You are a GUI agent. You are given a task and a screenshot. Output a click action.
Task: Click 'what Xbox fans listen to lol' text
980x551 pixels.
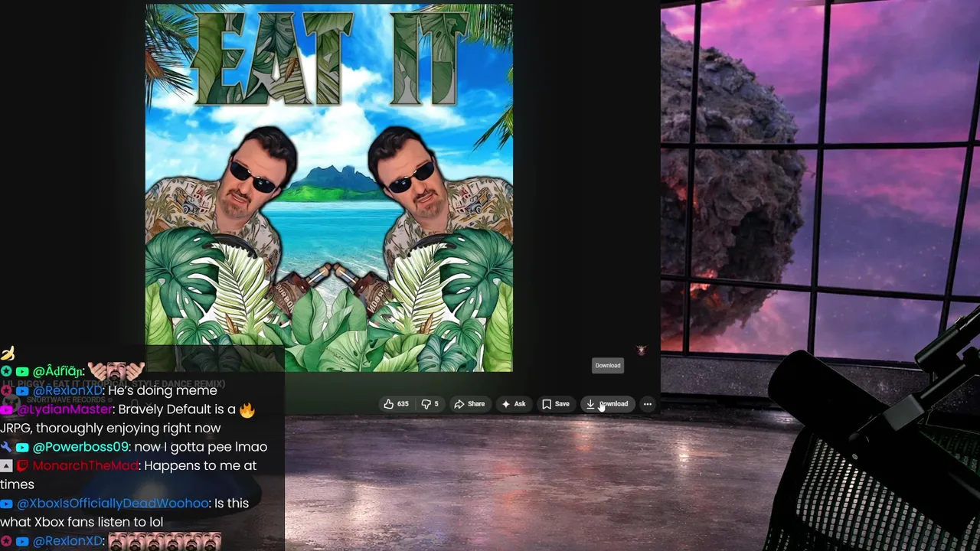(x=82, y=522)
